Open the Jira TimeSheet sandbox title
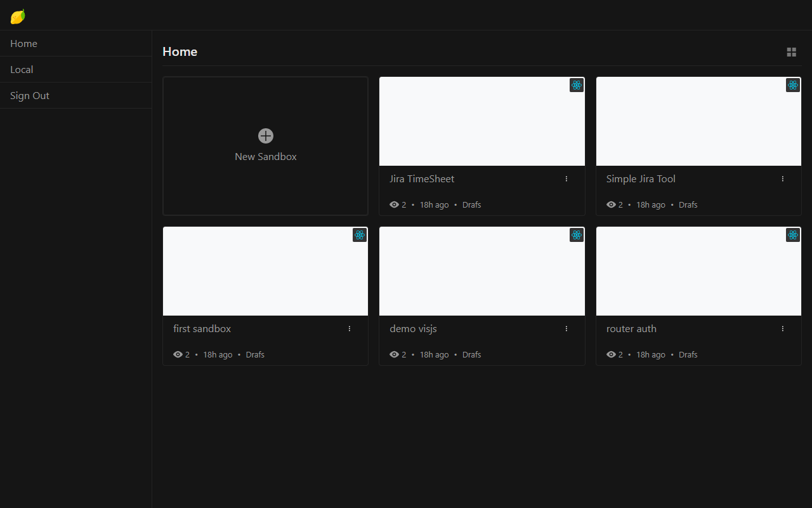This screenshot has height=508, width=812. (422, 179)
